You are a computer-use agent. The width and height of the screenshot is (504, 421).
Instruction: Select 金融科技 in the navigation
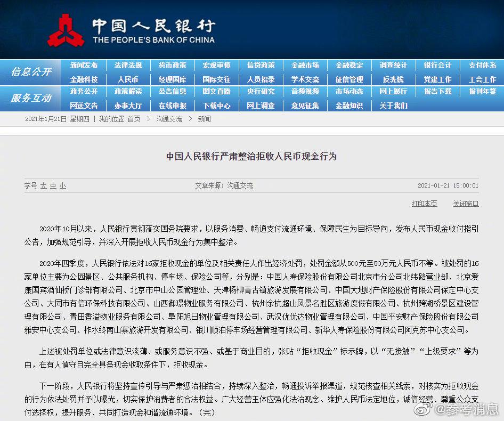(84, 79)
